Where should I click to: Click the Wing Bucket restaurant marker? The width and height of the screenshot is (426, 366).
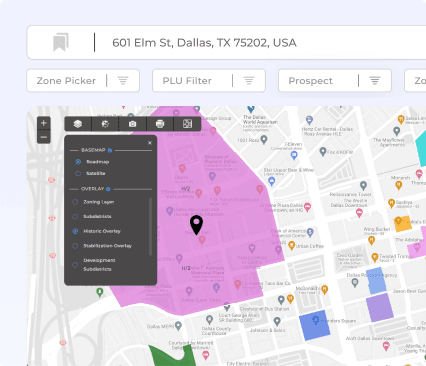[x=371, y=240]
